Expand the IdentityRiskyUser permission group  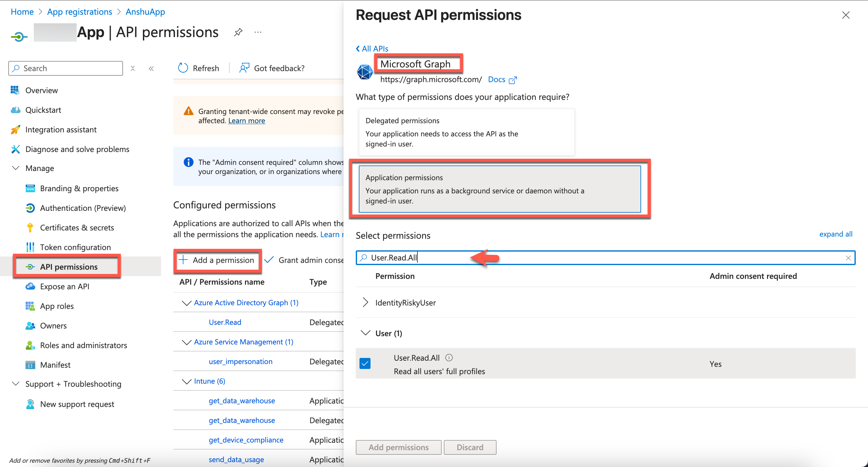(x=365, y=302)
